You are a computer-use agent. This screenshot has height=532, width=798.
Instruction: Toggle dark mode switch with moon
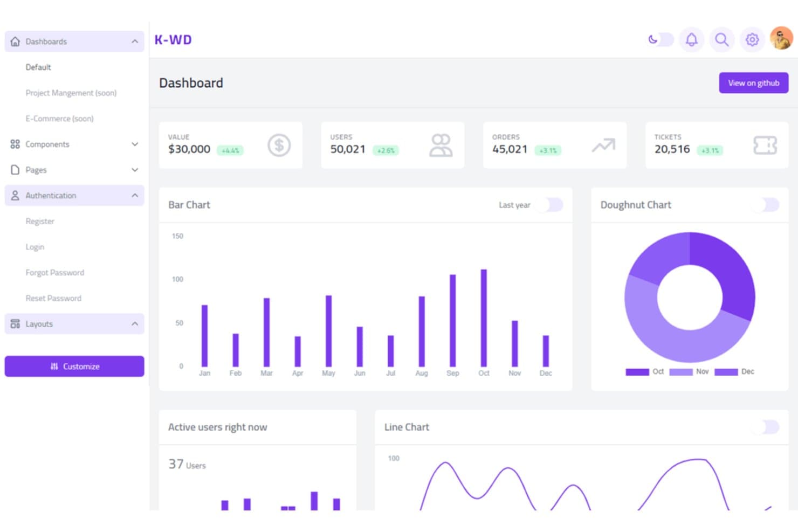(661, 39)
